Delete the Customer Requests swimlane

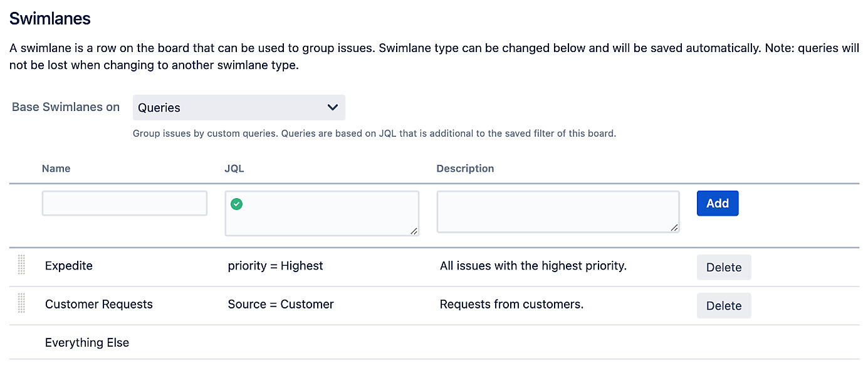point(723,305)
